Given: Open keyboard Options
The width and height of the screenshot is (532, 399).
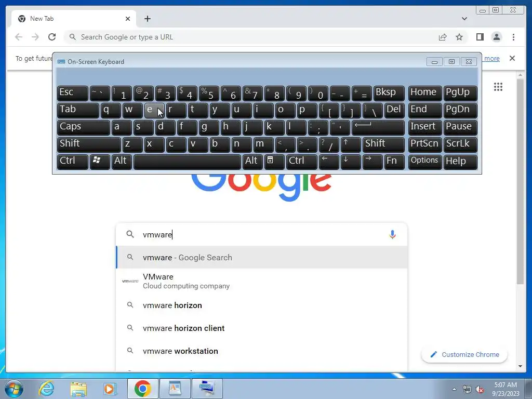Looking at the screenshot, I should 425,162.
